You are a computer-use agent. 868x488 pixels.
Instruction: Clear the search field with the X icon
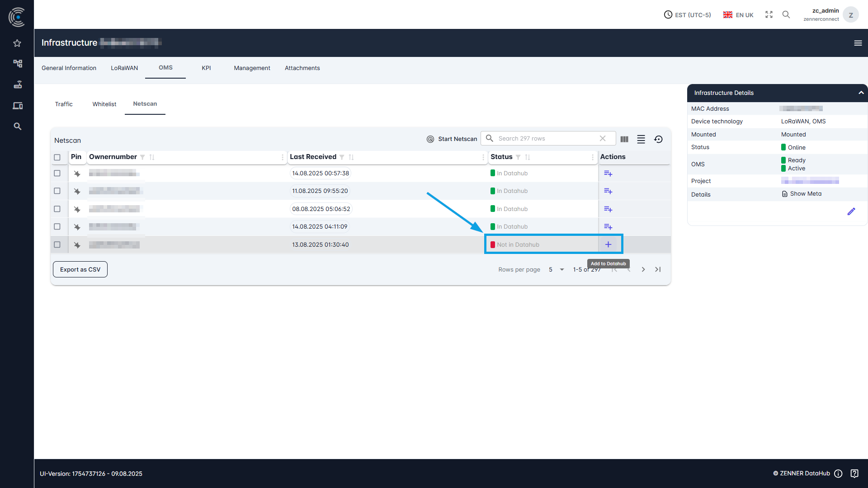pyautogui.click(x=603, y=138)
